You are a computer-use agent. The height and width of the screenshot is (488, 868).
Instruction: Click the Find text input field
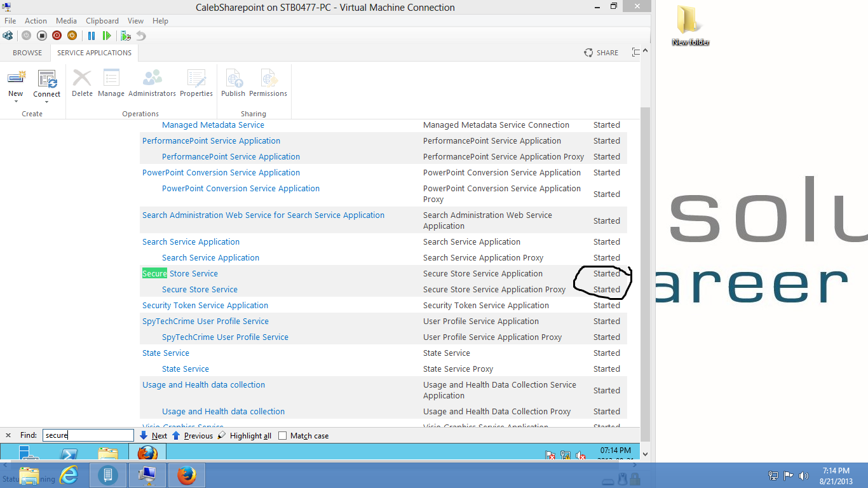[x=88, y=435]
